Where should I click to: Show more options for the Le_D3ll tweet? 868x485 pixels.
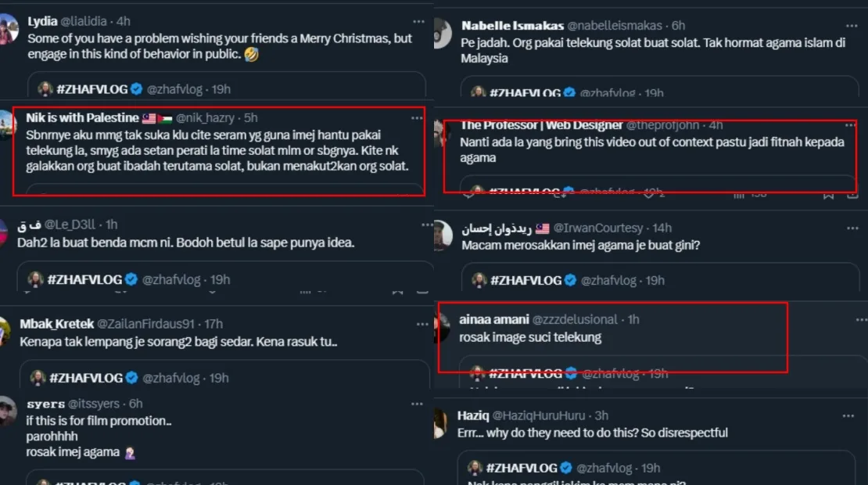(x=427, y=225)
